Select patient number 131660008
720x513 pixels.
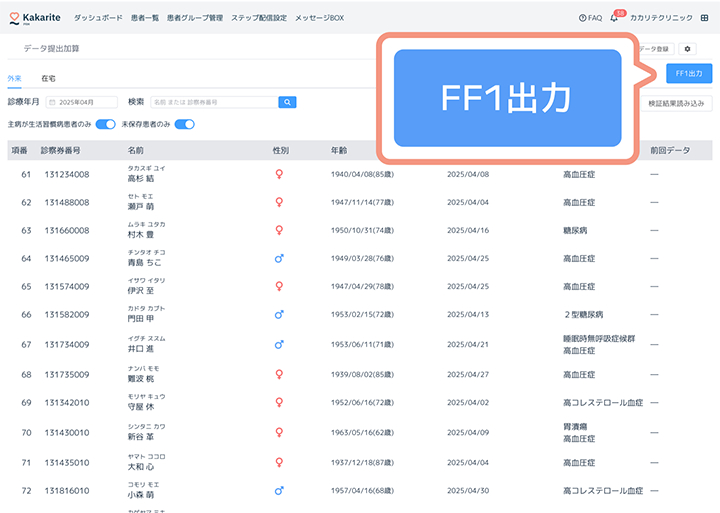pyautogui.click(x=67, y=231)
